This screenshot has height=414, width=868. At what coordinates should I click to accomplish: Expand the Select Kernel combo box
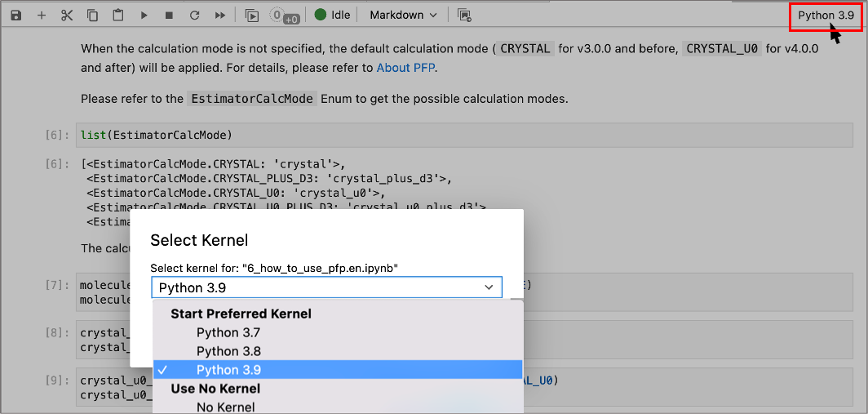pyautogui.click(x=326, y=287)
